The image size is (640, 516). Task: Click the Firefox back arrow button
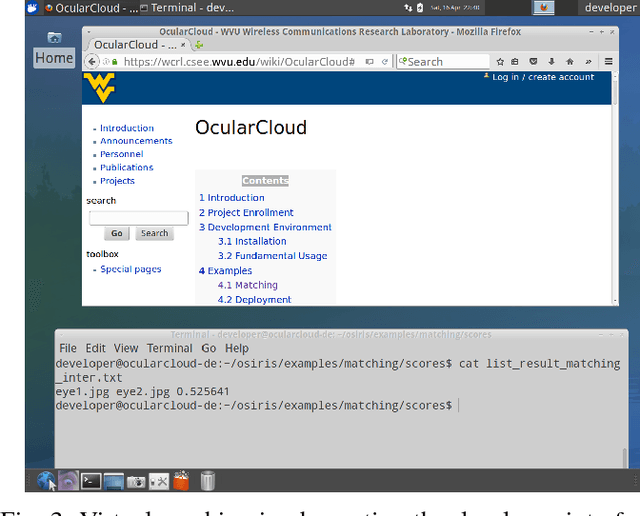[x=93, y=62]
